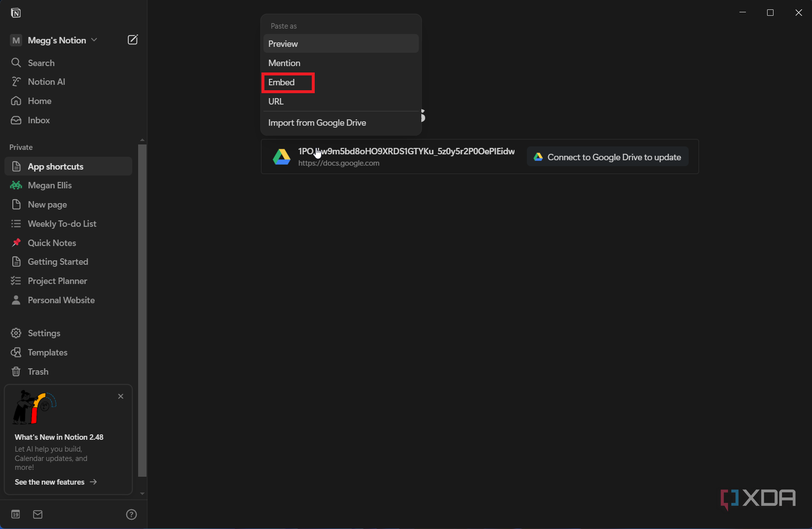The width and height of the screenshot is (812, 529).
Task: Follow the See the new features link
Action: click(x=56, y=482)
